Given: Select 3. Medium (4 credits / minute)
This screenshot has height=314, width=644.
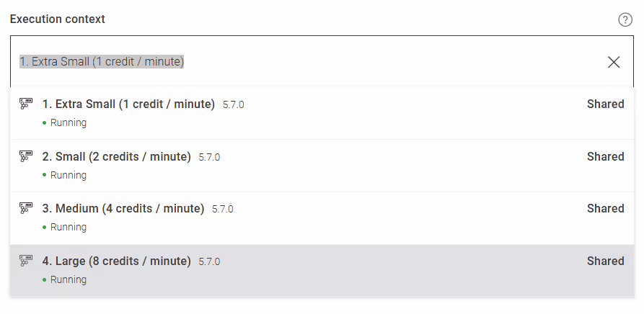Looking at the screenshot, I should tap(123, 208).
